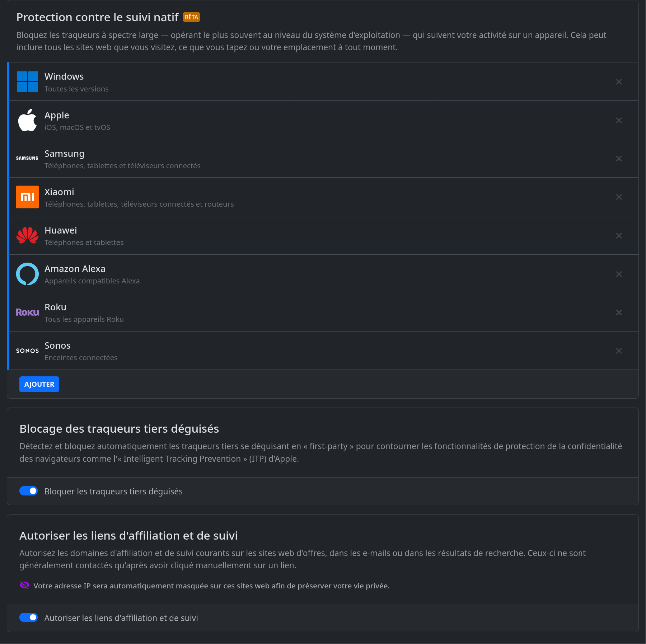This screenshot has height=644, width=646.
Task: Remove Huawei from the blocklist
Action: coord(619,236)
